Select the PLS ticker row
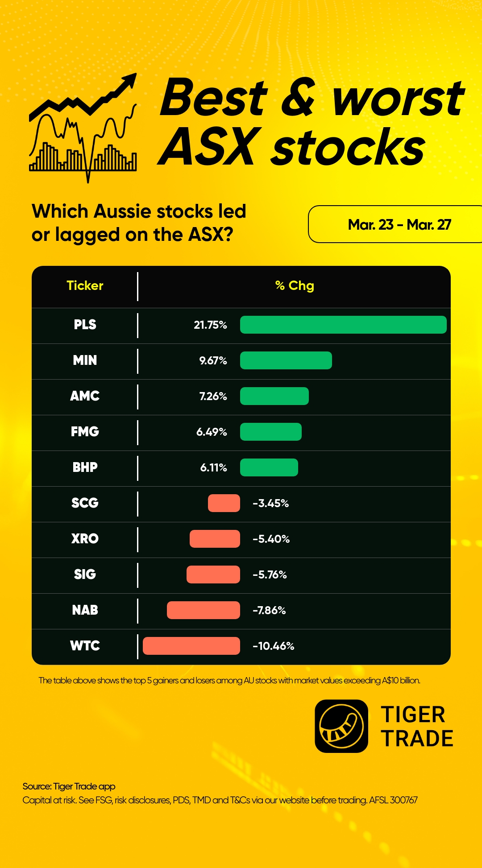482x868 pixels. [x=241, y=325]
